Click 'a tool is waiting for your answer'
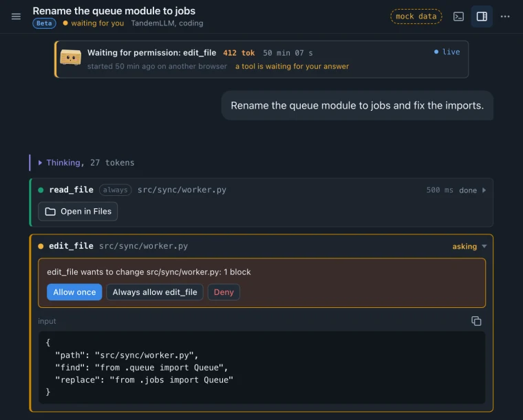Viewport: 523px width, 420px height. pos(292,66)
